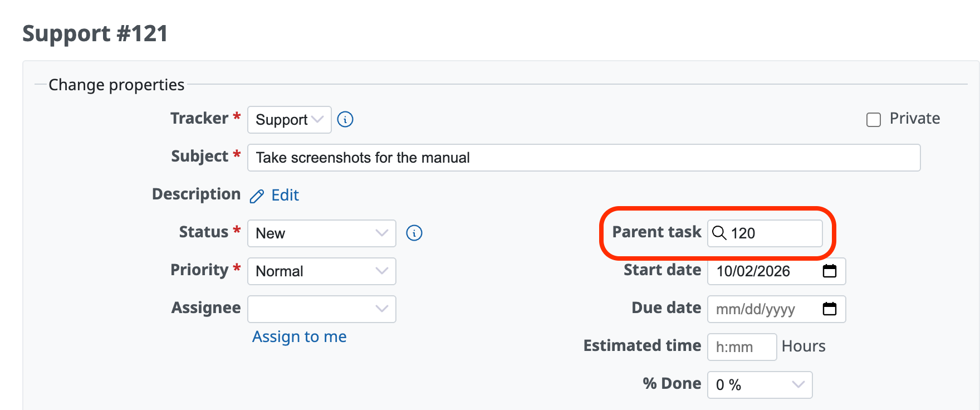Viewport: 980px width, 410px height.
Task: Open the % Done dropdown
Action: point(760,385)
